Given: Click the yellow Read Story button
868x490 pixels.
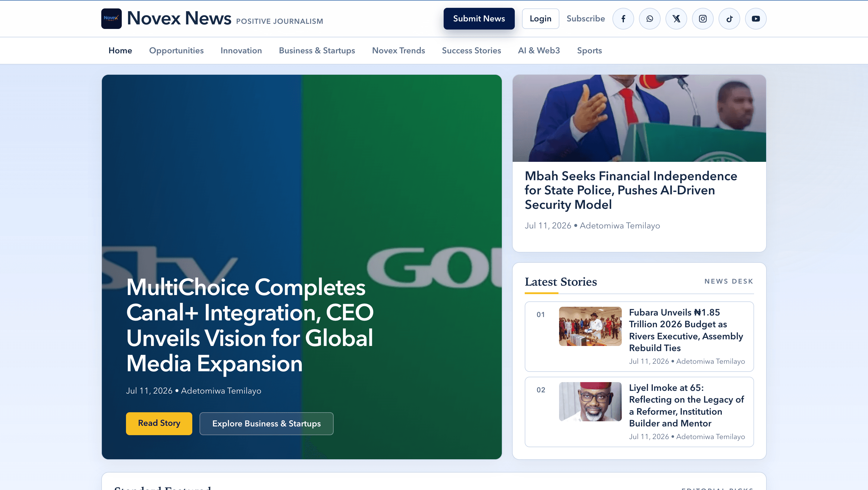Looking at the screenshot, I should (x=159, y=423).
